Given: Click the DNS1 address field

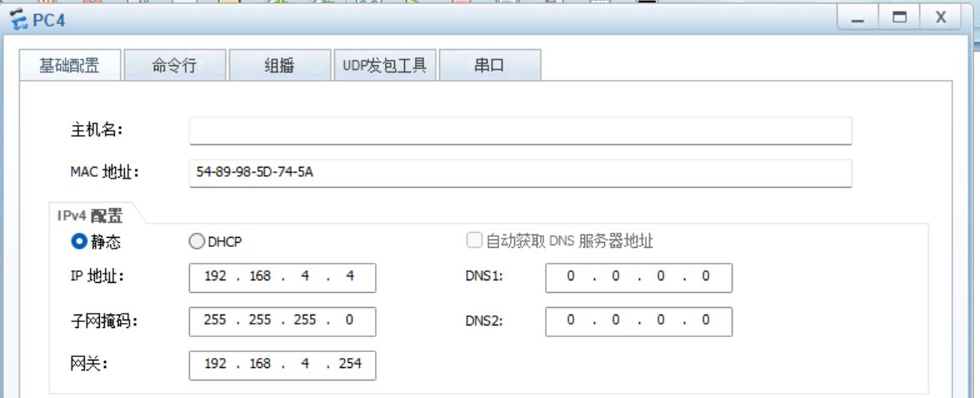Looking at the screenshot, I should coord(638,278).
